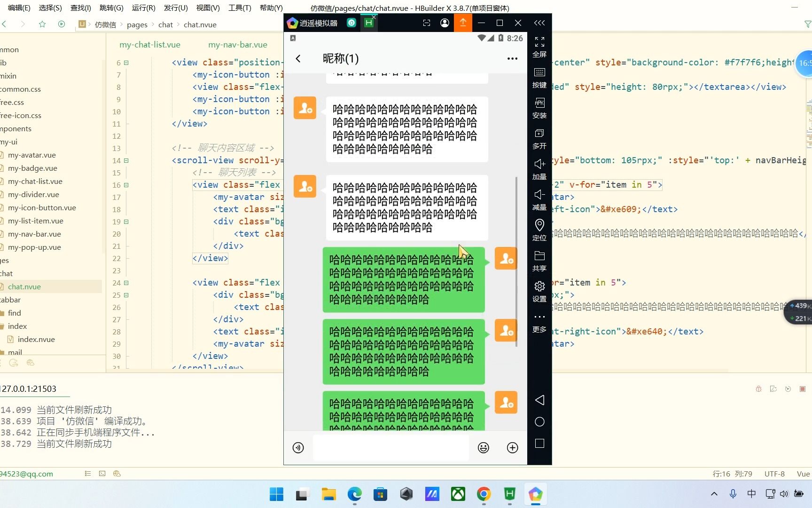Screen dimensions: 812x508
Task: Open the 选择(S) menu
Action: click(50, 8)
